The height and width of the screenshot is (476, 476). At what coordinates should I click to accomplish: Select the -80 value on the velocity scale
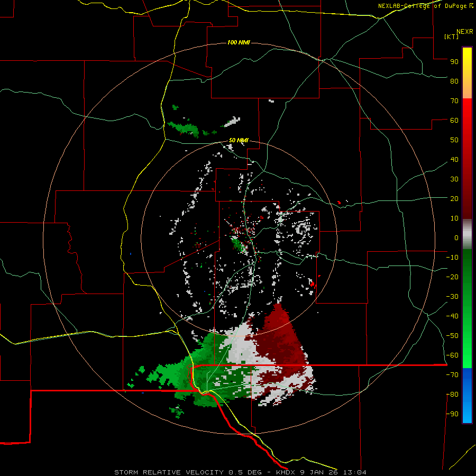[x=452, y=395]
